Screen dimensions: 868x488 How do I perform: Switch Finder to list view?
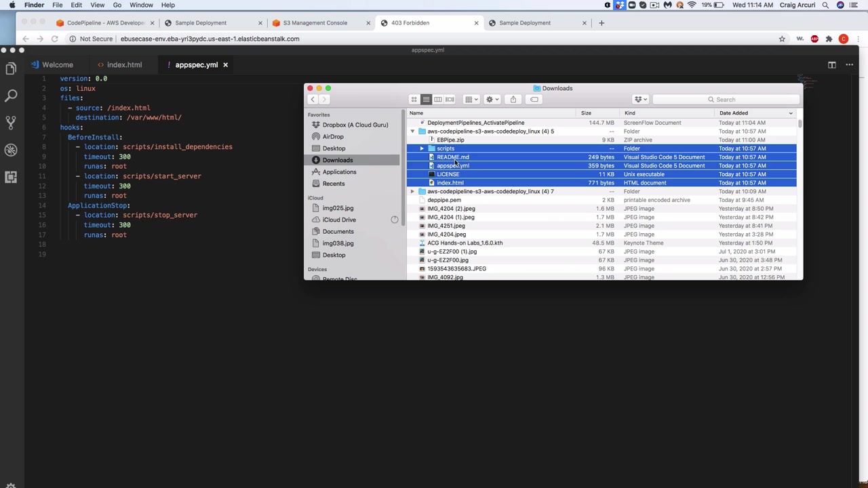tap(426, 100)
